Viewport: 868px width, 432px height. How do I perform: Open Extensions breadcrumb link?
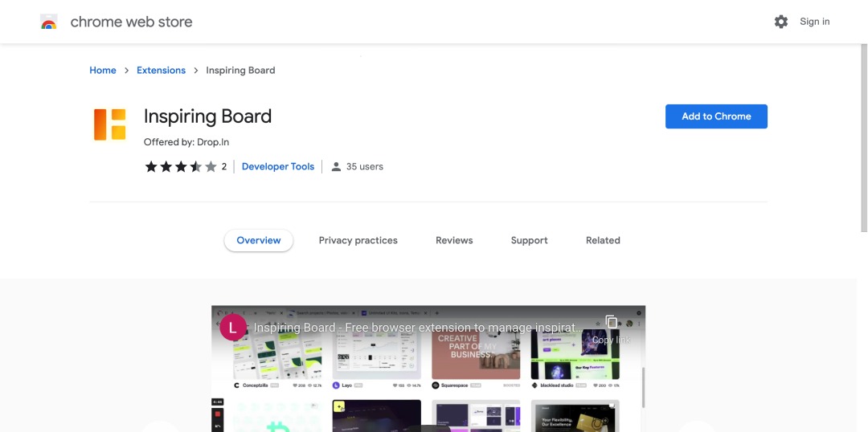161,70
